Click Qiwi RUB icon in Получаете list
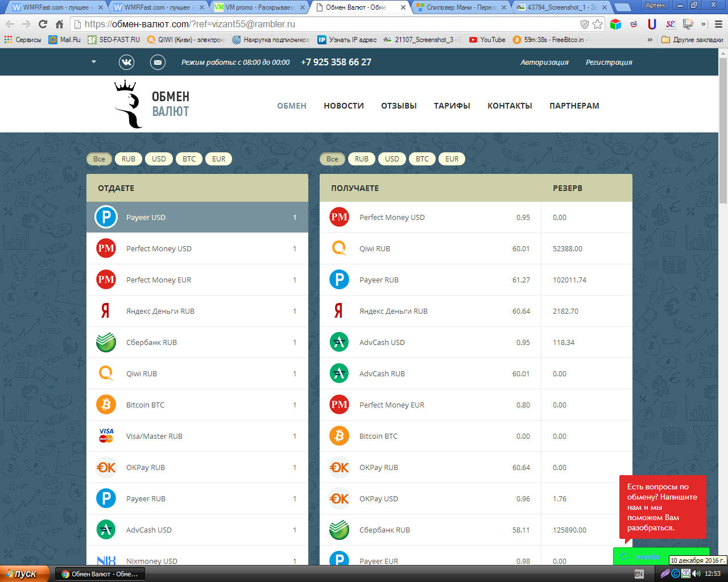728x582 pixels. (x=339, y=248)
